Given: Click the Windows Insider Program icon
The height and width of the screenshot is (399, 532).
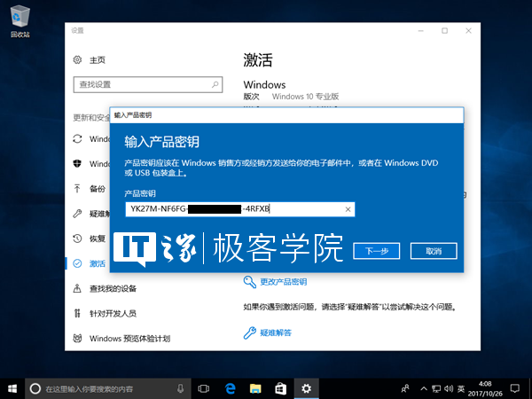Looking at the screenshot, I should tap(77, 339).
